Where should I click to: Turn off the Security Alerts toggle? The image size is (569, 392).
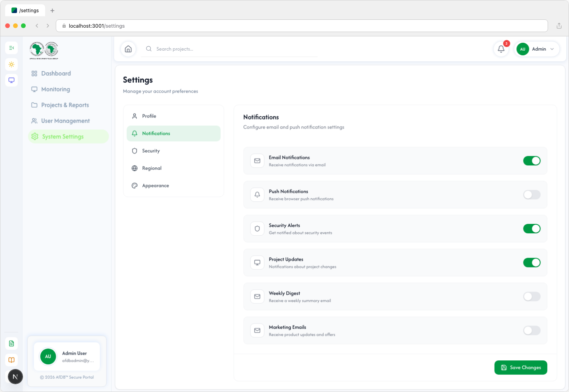click(x=532, y=229)
